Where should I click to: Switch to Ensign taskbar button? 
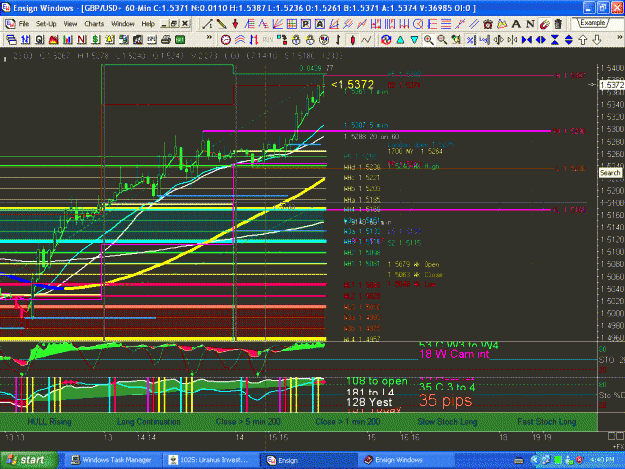click(x=309, y=460)
